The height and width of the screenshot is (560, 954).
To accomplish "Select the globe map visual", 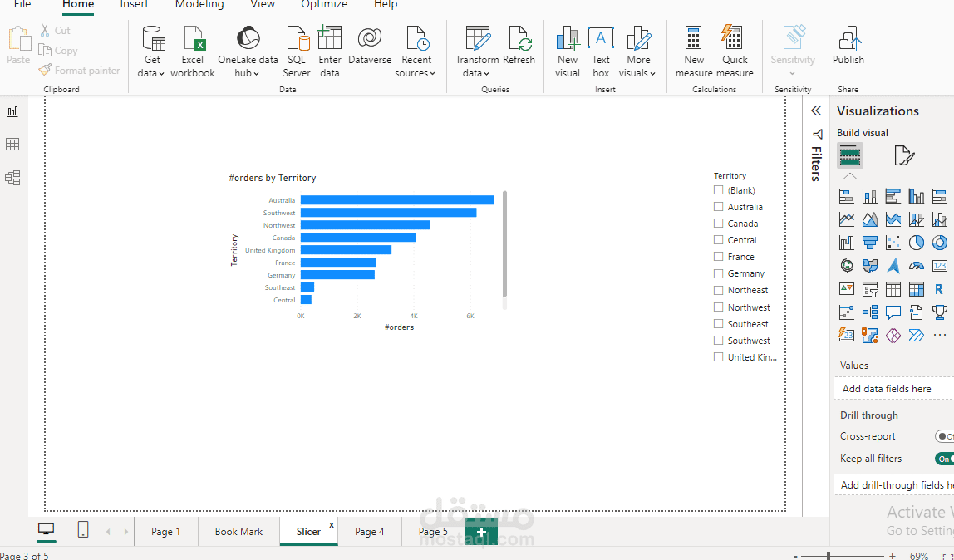I will (846, 266).
